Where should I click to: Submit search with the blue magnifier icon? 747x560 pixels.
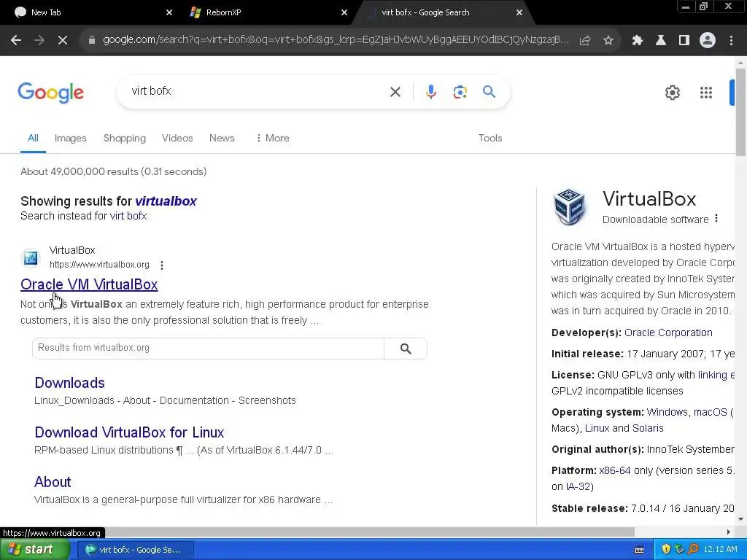(489, 91)
